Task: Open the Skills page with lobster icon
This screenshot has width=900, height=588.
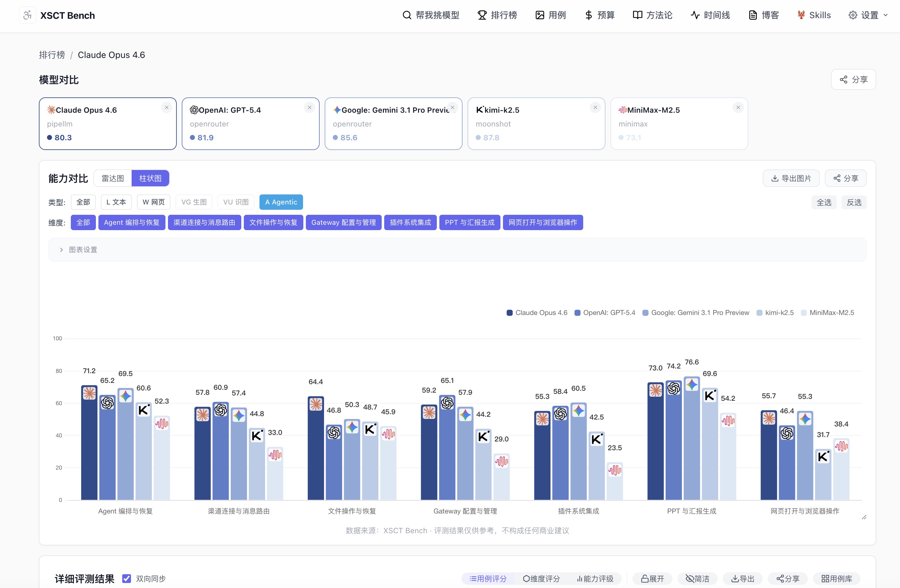Action: click(814, 15)
